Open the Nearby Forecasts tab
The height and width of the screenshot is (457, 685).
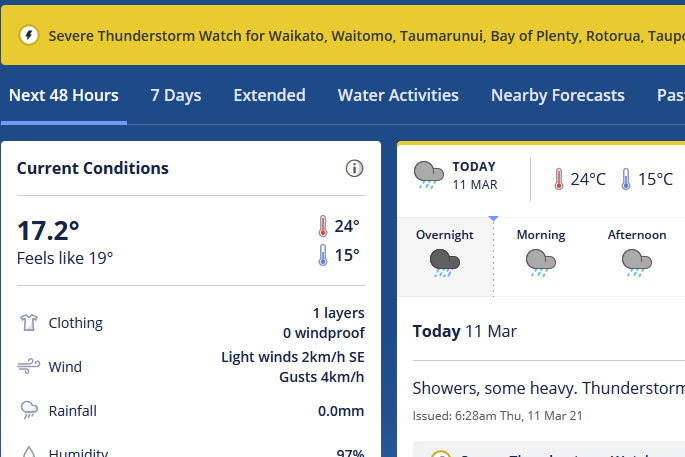click(557, 96)
